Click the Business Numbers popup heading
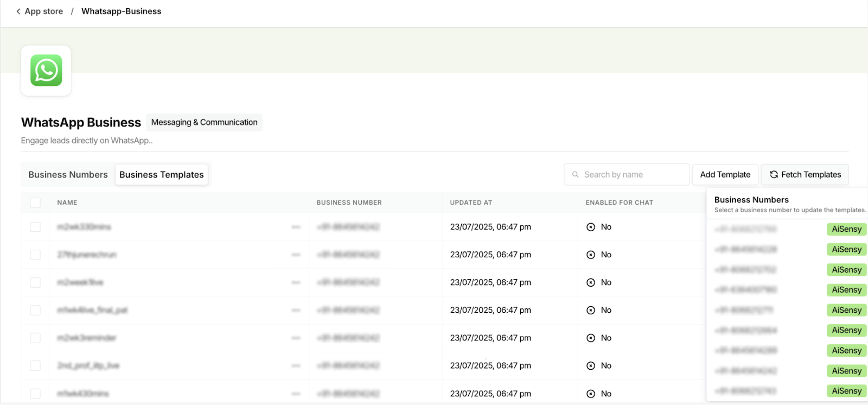 coord(751,200)
